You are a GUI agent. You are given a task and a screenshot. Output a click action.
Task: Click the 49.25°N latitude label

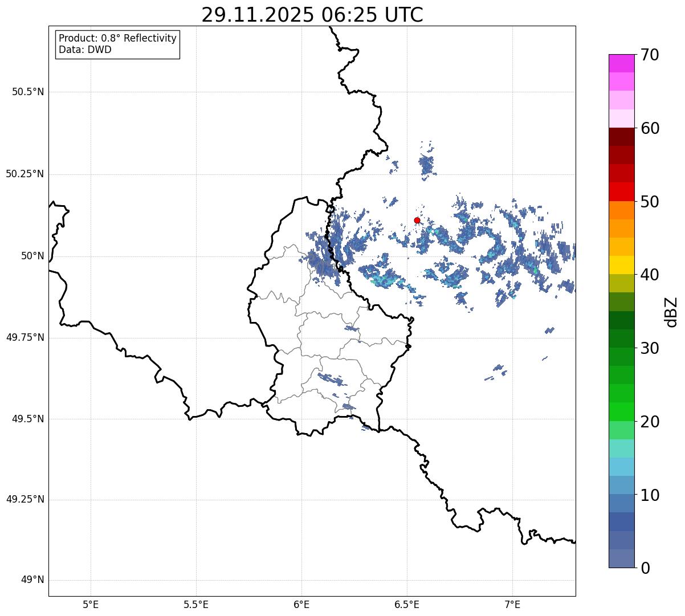25,500
